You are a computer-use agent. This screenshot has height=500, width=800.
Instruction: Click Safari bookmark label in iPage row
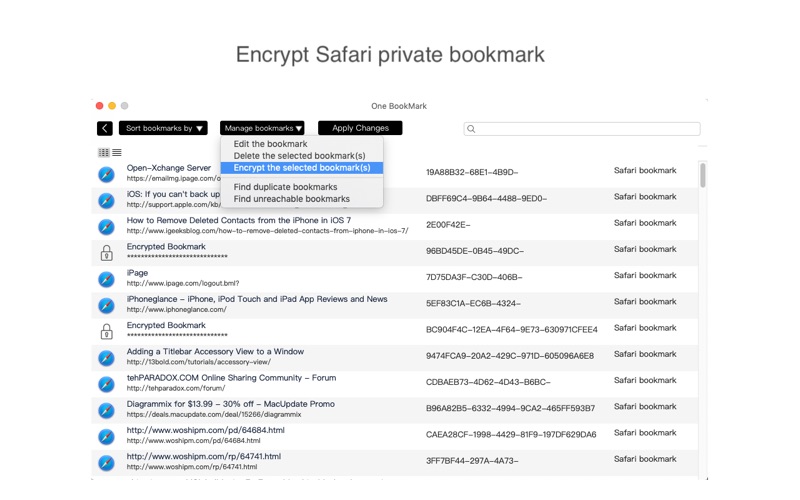point(645,276)
